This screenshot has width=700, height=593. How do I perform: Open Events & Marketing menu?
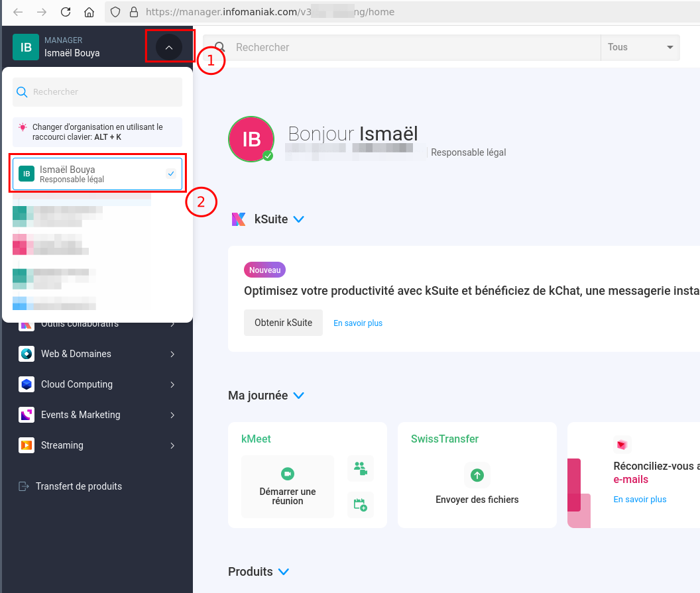tap(97, 415)
